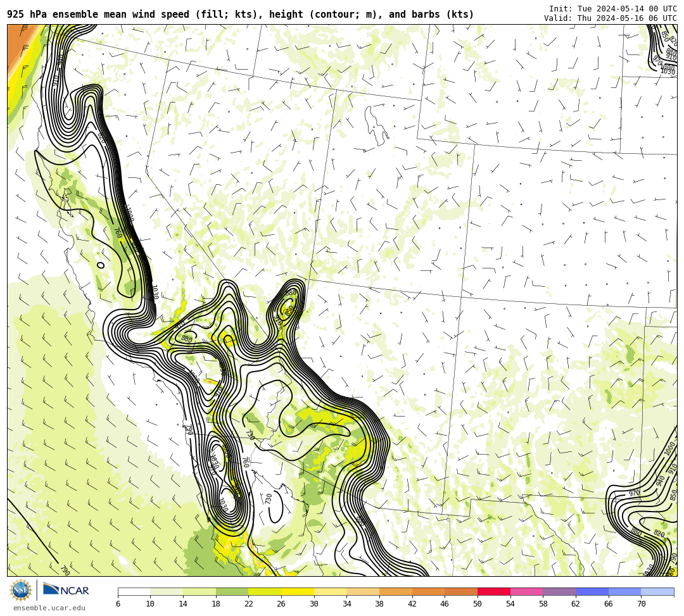
Task: Click the colorbar tick label 30
Action: (x=314, y=604)
